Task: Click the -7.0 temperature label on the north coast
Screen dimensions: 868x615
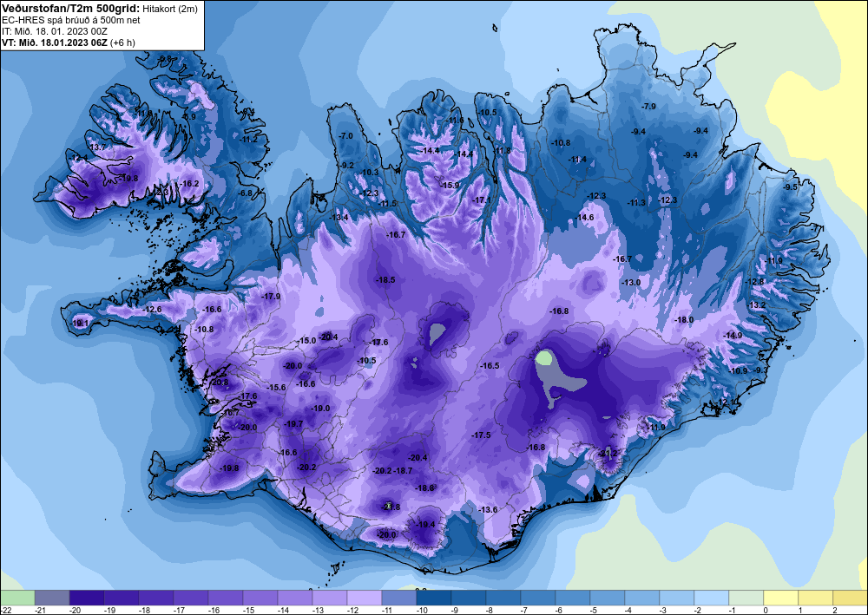Action: pyautogui.click(x=345, y=135)
